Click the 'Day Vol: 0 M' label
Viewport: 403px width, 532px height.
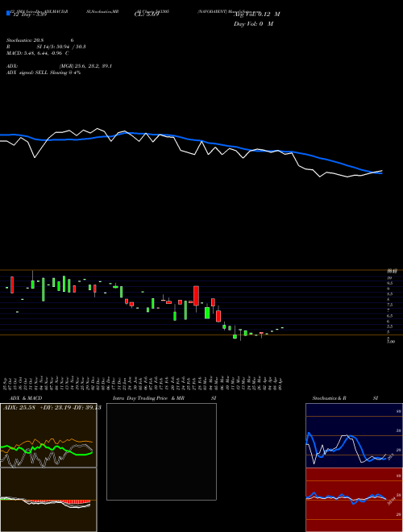(253, 24)
